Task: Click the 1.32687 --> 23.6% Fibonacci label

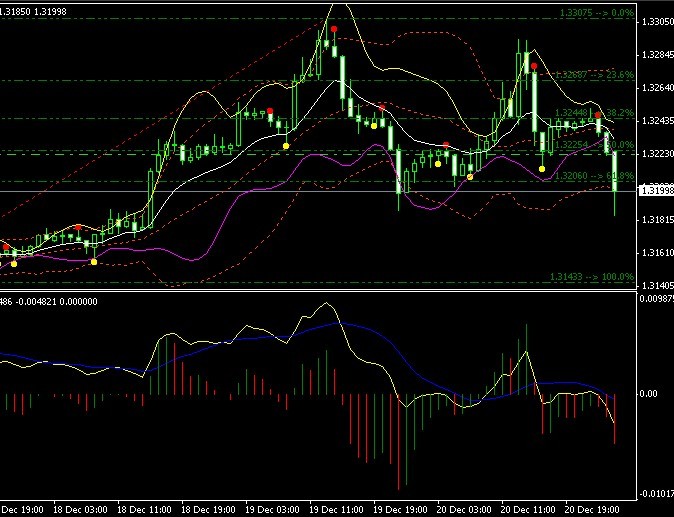Action: [594, 75]
